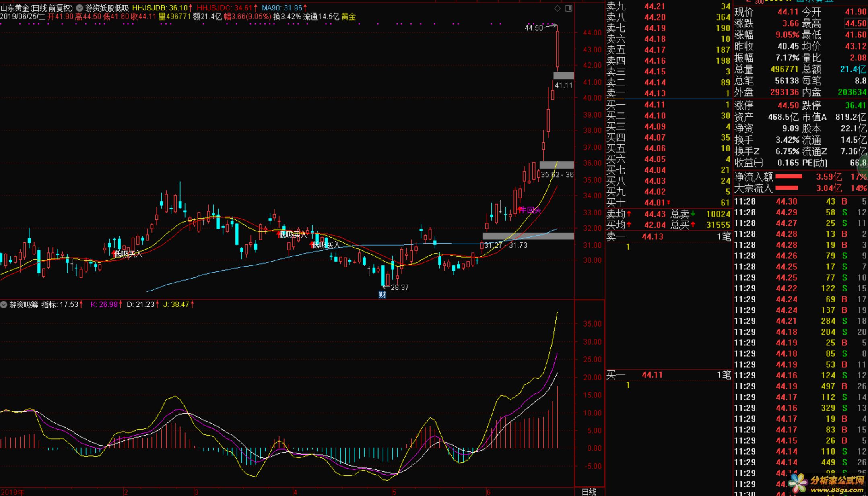
Task: Click the chart title 山东黄金(日线,前复权)
Action: click(x=37, y=8)
